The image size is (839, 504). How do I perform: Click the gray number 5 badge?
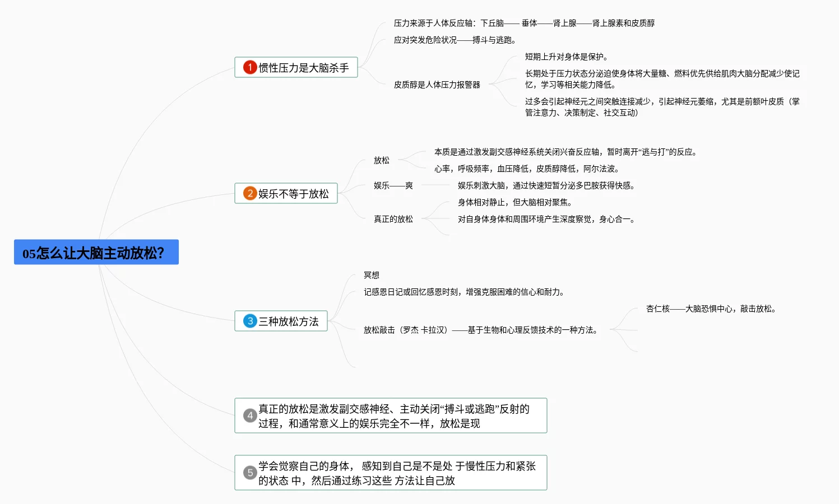pyautogui.click(x=250, y=473)
